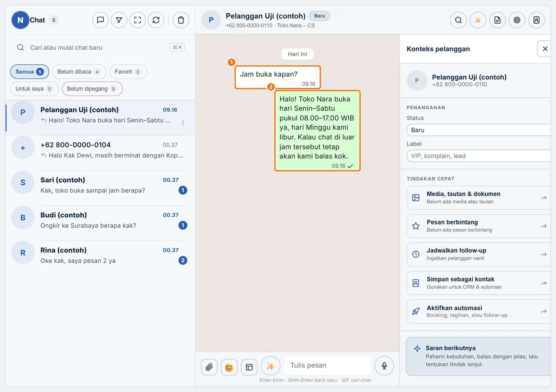Image resolution: width=556 pixels, height=392 pixels.
Task: Toggle the contact panel icon in header
Action: [536, 20]
